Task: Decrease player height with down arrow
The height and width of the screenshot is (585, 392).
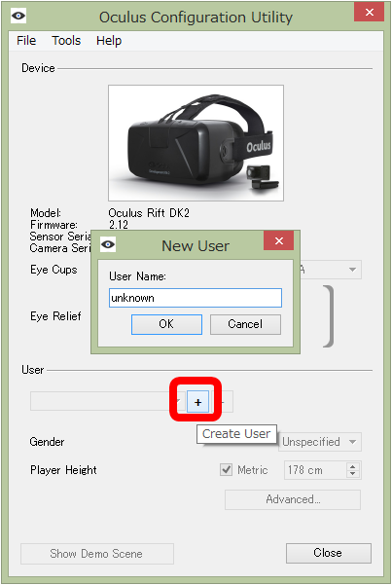Action: click(x=353, y=474)
